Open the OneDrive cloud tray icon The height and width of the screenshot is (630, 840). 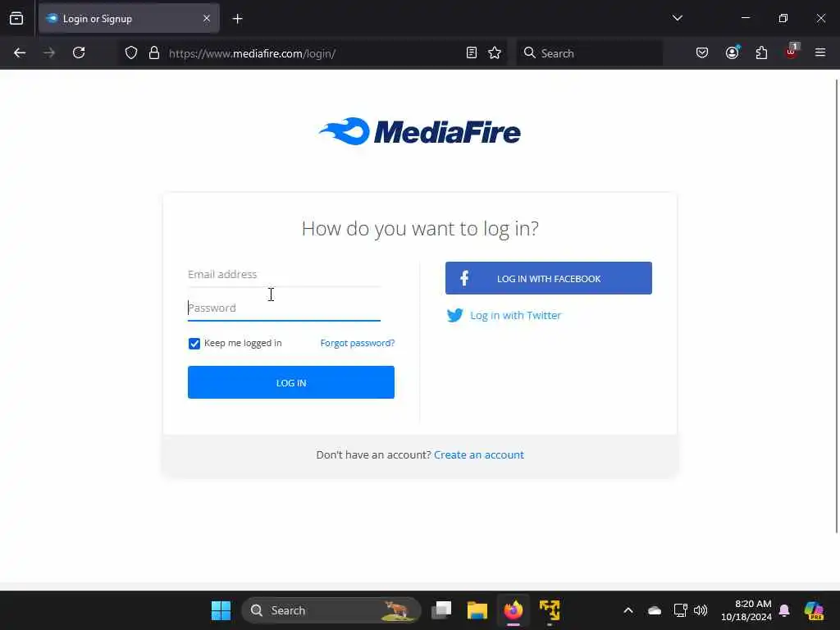click(655, 610)
